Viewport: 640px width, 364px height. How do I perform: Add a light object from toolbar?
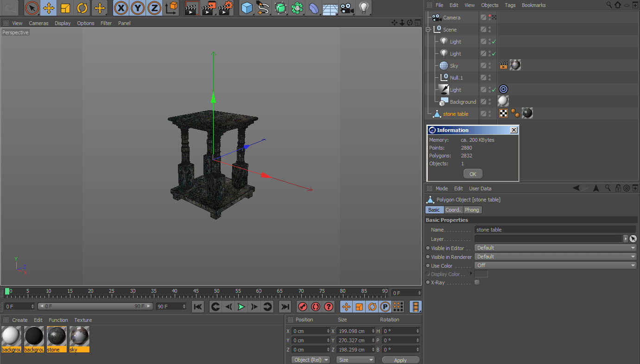coord(364,8)
